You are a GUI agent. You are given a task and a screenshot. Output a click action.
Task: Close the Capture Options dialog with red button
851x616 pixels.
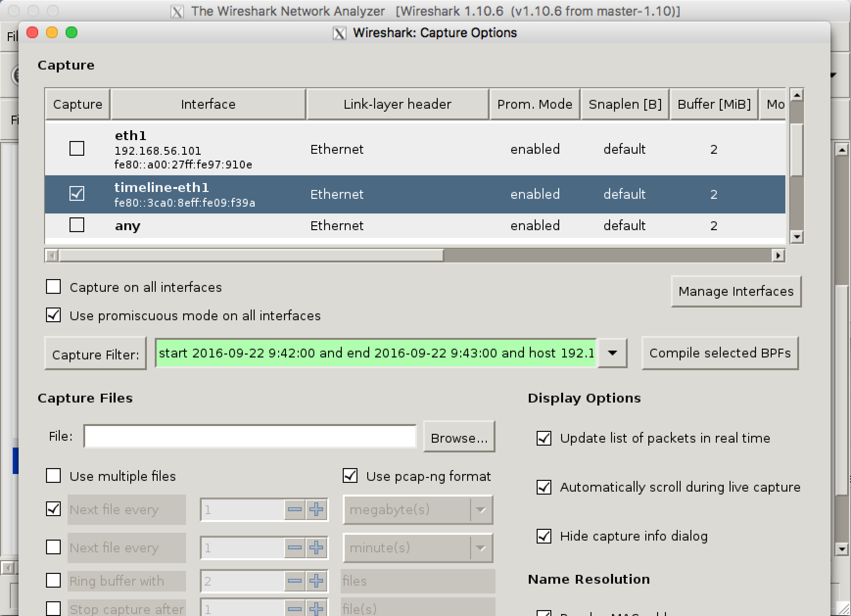click(x=32, y=32)
